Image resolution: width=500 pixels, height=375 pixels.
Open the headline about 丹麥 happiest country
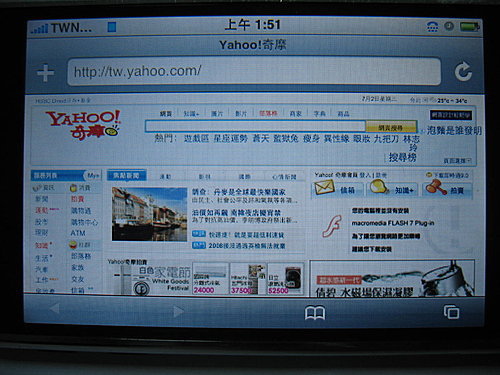tap(239, 192)
